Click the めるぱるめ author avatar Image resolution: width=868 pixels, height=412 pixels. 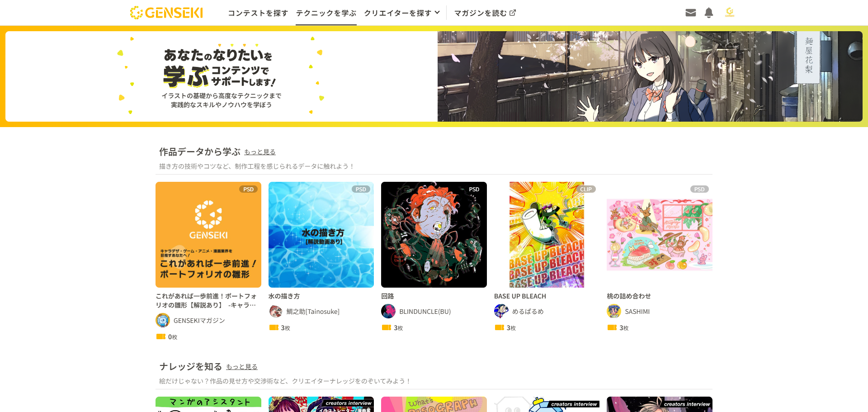(x=501, y=311)
